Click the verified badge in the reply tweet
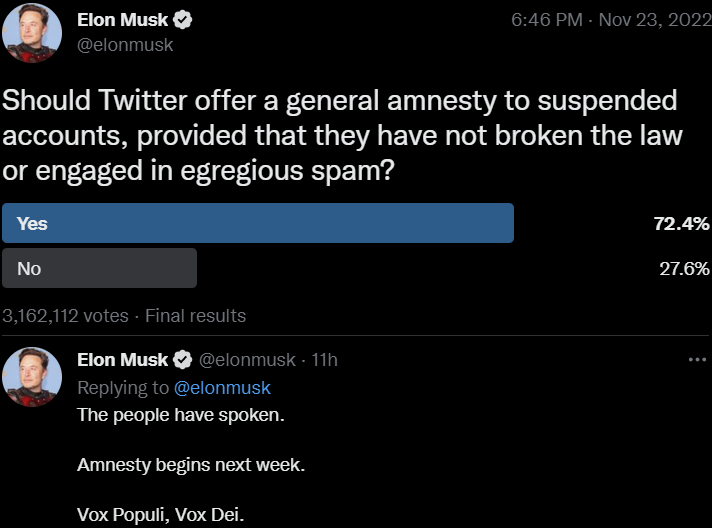712x528 pixels. pos(184,360)
